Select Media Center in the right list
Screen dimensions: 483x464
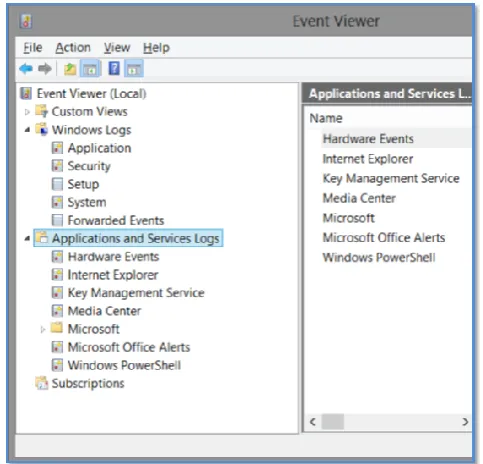click(x=359, y=198)
